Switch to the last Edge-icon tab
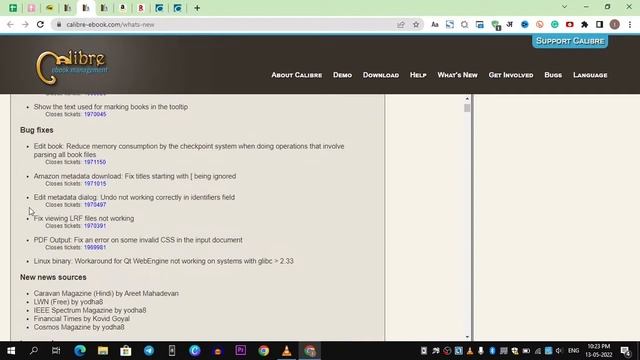The height and width of the screenshot is (360, 640). click(x=178, y=8)
